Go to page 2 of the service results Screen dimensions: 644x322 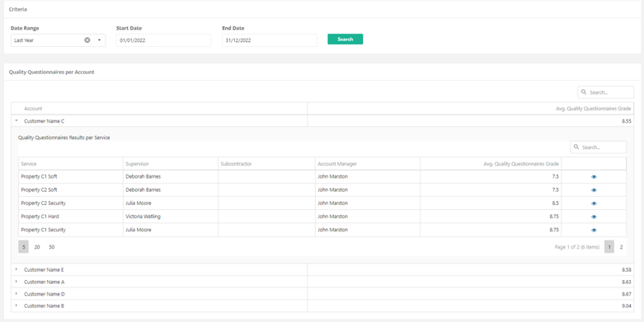[x=621, y=247]
